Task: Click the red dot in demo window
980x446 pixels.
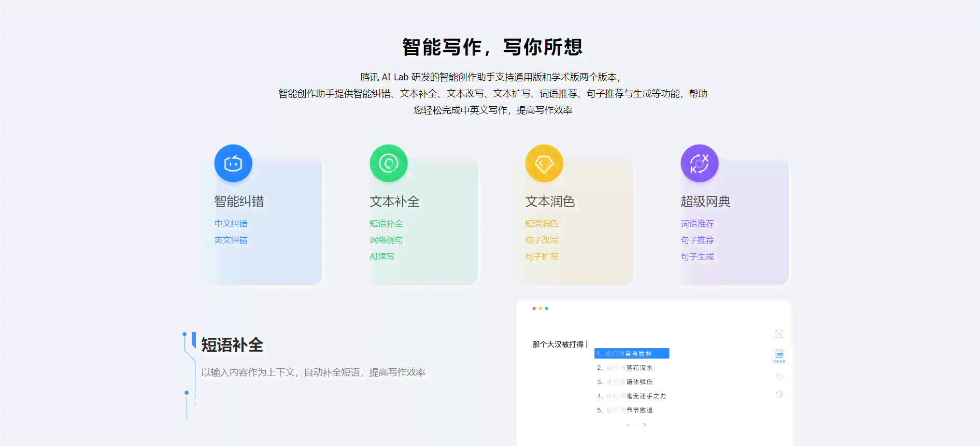Action: click(534, 308)
